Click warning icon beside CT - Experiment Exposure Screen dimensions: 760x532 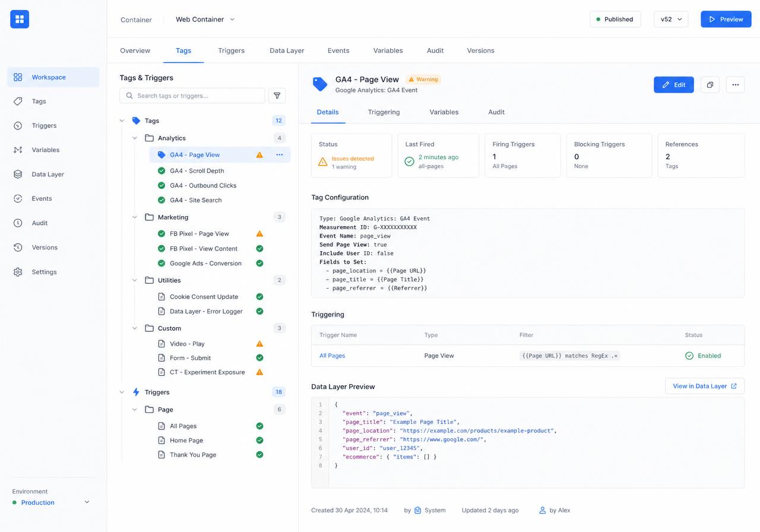pos(259,372)
